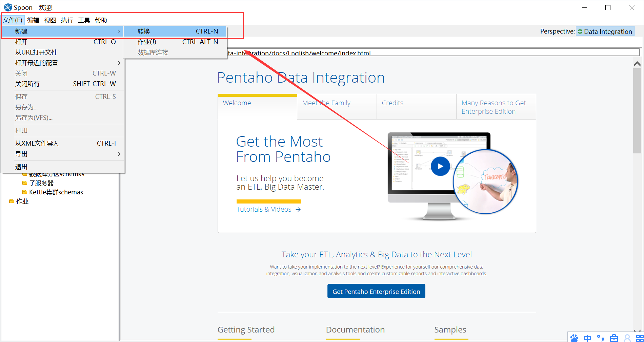Click the Getting Started heading
The image size is (644, 342).
click(x=246, y=329)
